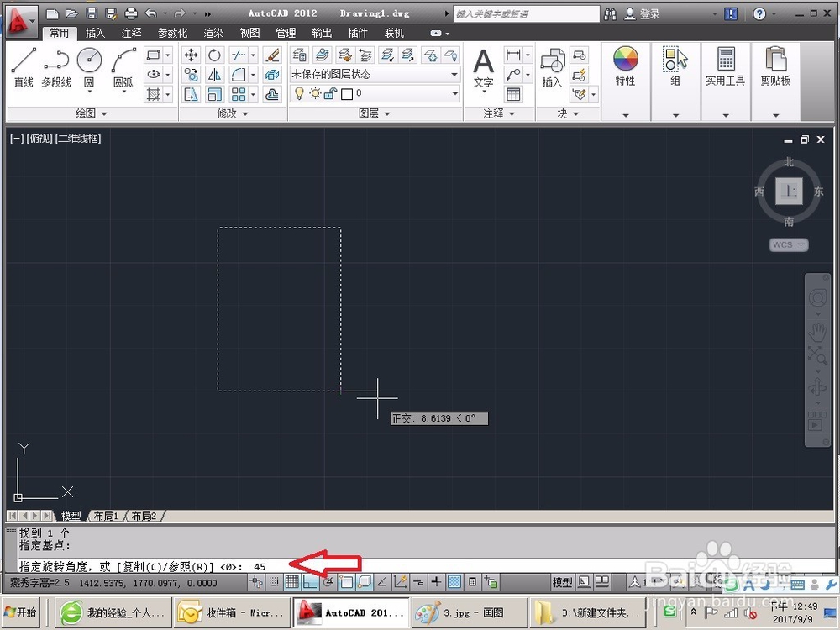
Task: Click the Linear dimension tool icon
Action: tap(513, 55)
